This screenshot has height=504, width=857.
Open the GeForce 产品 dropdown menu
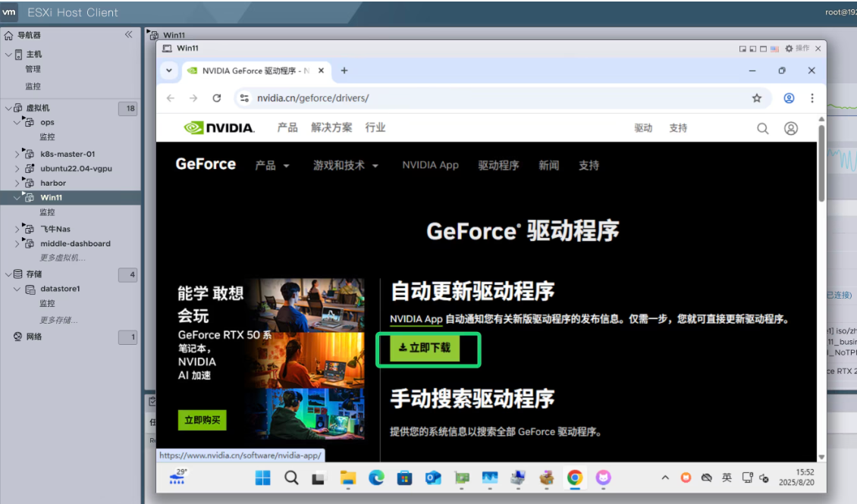272,165
